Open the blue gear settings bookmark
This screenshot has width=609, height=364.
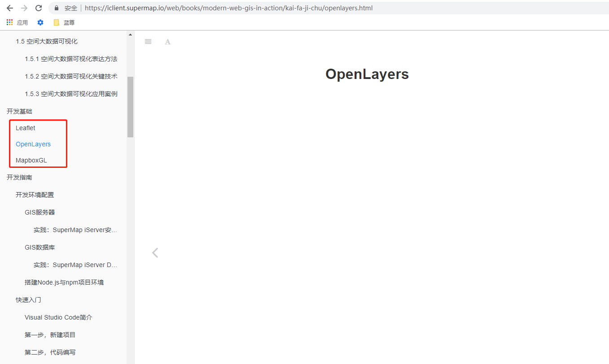(40, 22)
